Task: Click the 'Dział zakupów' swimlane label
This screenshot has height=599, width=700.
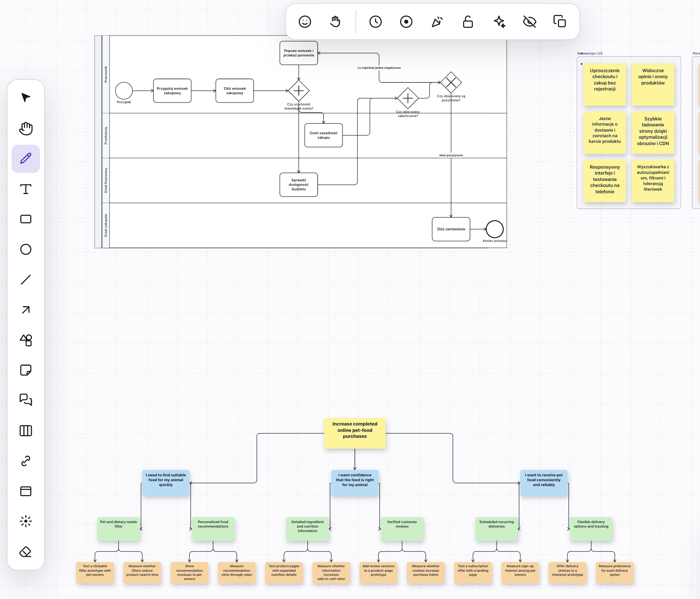Action: tap(106, 225)
